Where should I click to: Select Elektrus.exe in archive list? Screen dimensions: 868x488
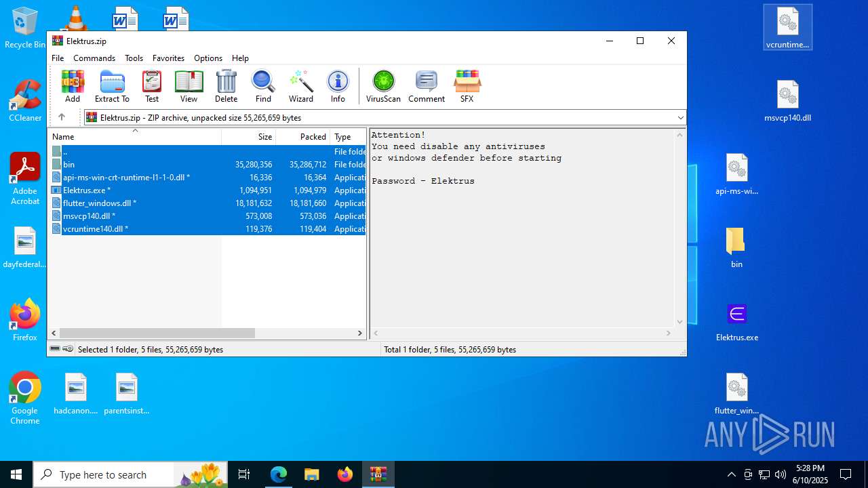(208, 190)
